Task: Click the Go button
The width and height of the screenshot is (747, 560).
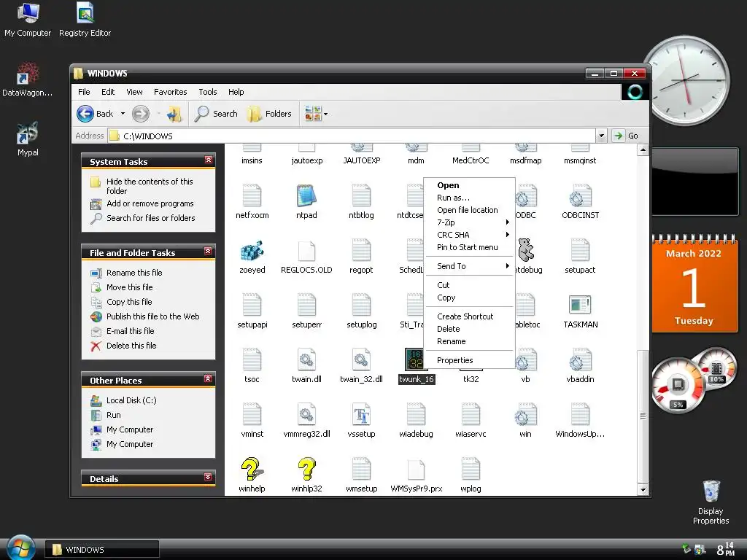Action: (x=626, y=136)
